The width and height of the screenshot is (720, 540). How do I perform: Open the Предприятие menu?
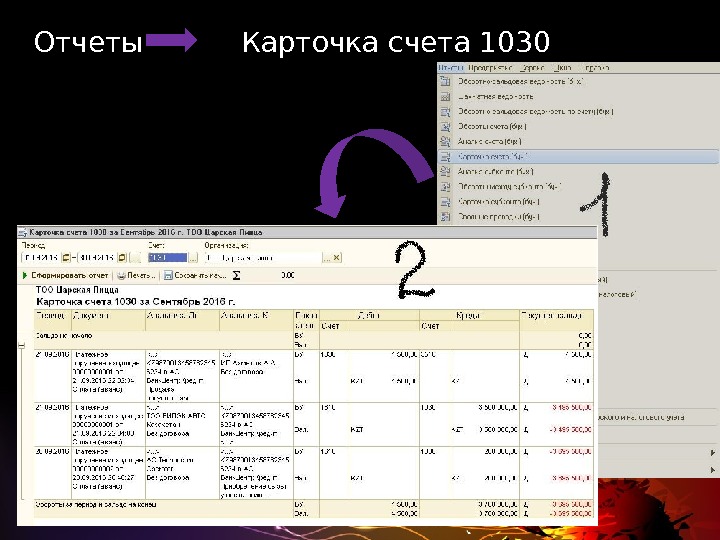coord(490,68)
